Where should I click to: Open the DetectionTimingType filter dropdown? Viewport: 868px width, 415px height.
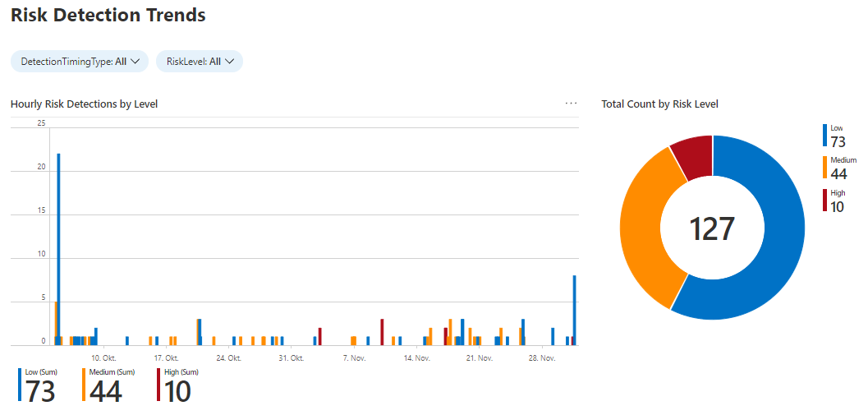(80, 62)
